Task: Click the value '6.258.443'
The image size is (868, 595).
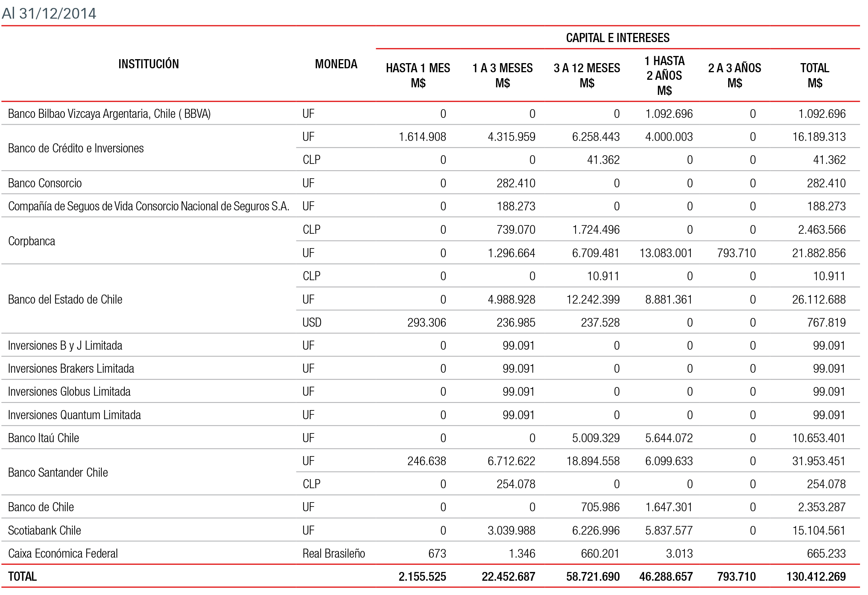Action: click(595, 137)
